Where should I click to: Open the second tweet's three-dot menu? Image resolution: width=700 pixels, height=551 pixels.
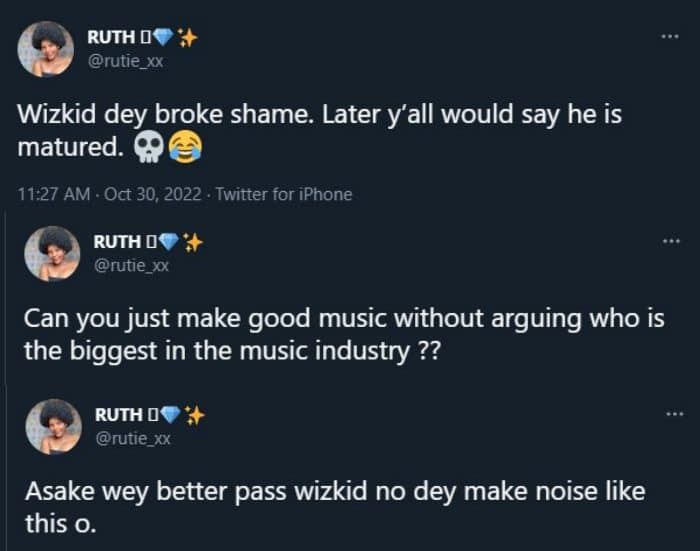pos(672,240)
